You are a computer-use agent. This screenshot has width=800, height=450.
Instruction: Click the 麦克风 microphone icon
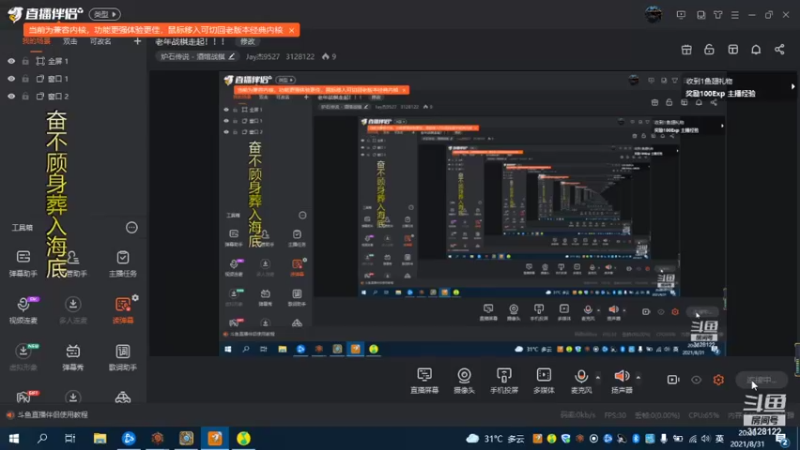pyautogui.click(x=581, y=377)
